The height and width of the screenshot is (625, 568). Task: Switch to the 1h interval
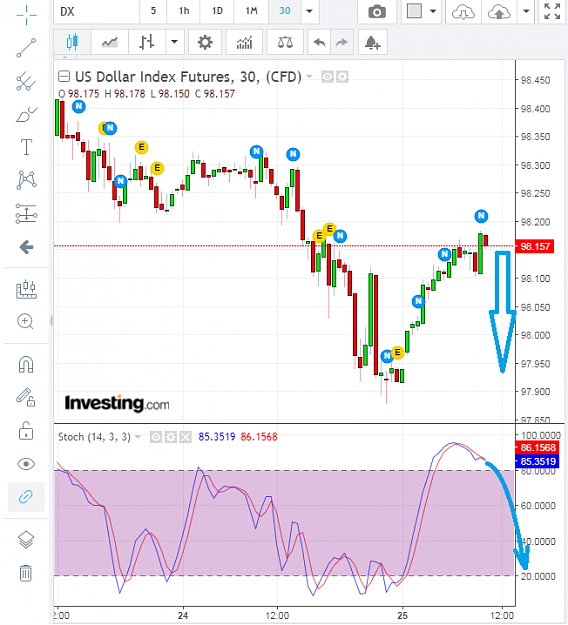[184, 11]
